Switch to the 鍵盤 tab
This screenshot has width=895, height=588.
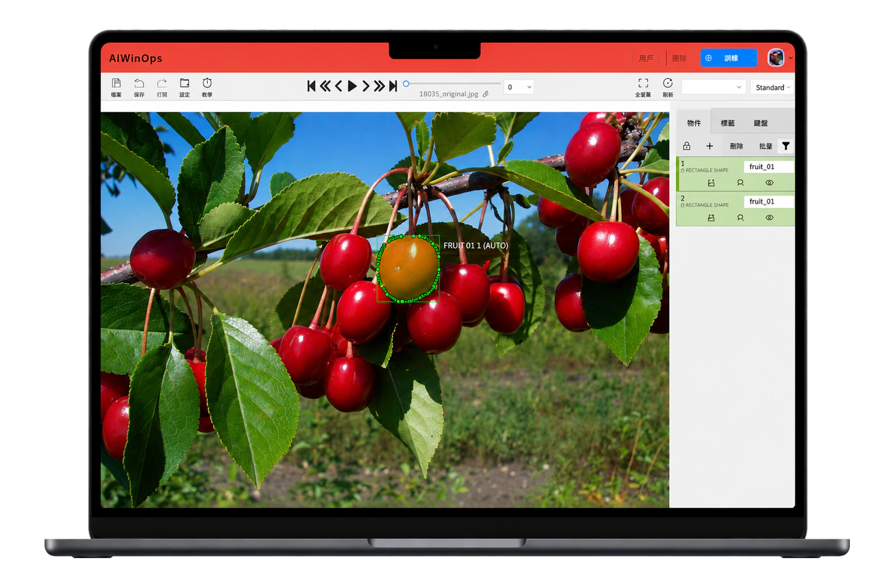point(760,123)
